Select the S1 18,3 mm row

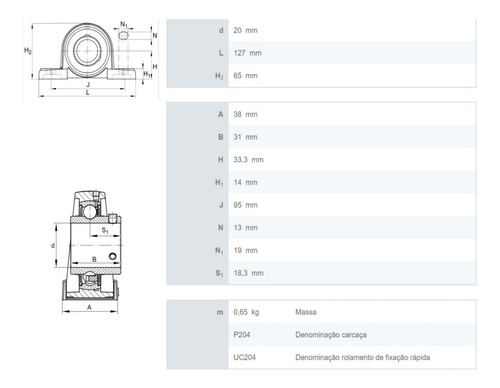pyautogui.click(x=321, y=273)
